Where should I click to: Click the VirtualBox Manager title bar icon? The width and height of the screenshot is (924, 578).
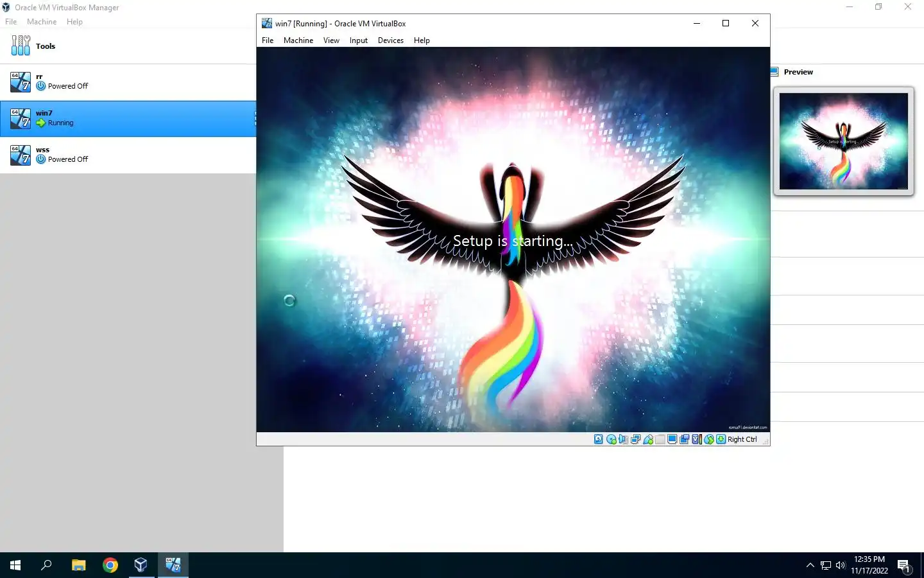coord(6,7)
